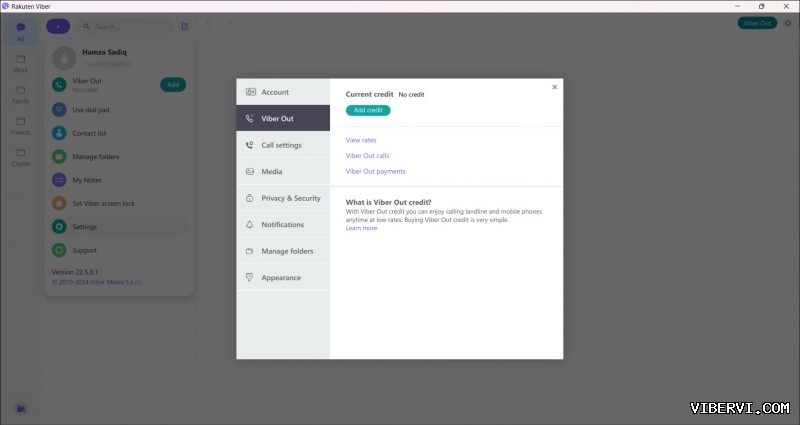Viewport: 800px width, 425px height.
Task: Select the Call settings tab
Action: click(282, 145)
